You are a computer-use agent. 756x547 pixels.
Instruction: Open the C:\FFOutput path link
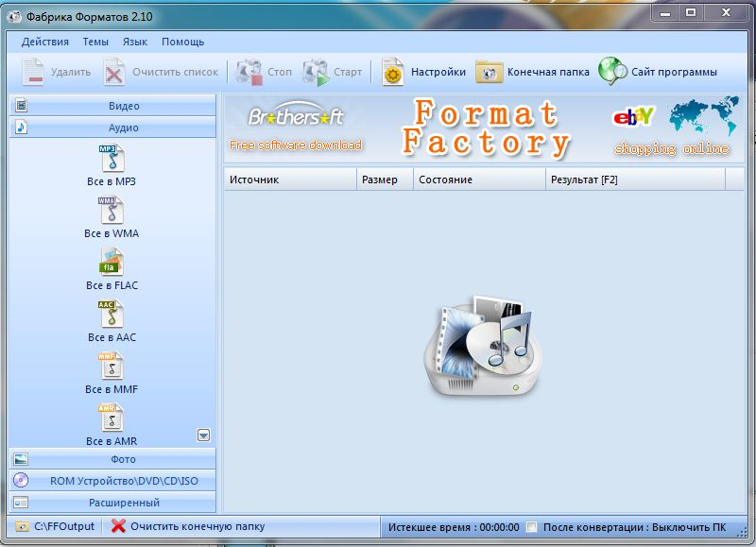64,526
